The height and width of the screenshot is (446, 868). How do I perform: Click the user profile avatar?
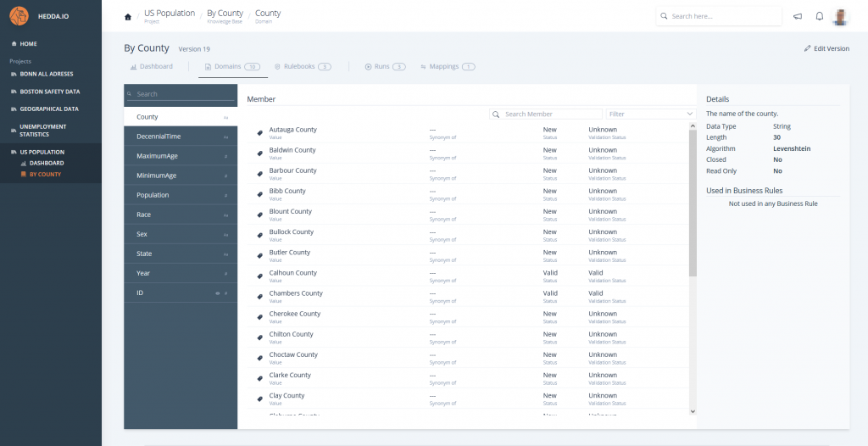tap(840, 16)
